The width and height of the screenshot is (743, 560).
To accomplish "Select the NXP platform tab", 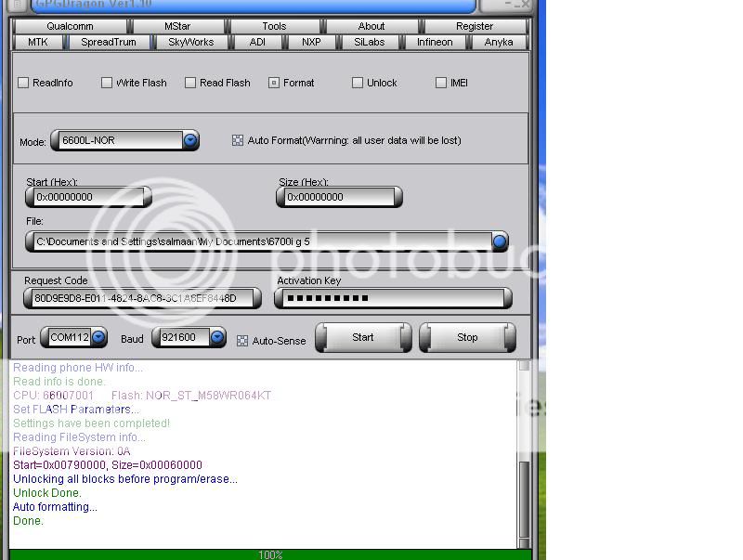I will point(311,42).
